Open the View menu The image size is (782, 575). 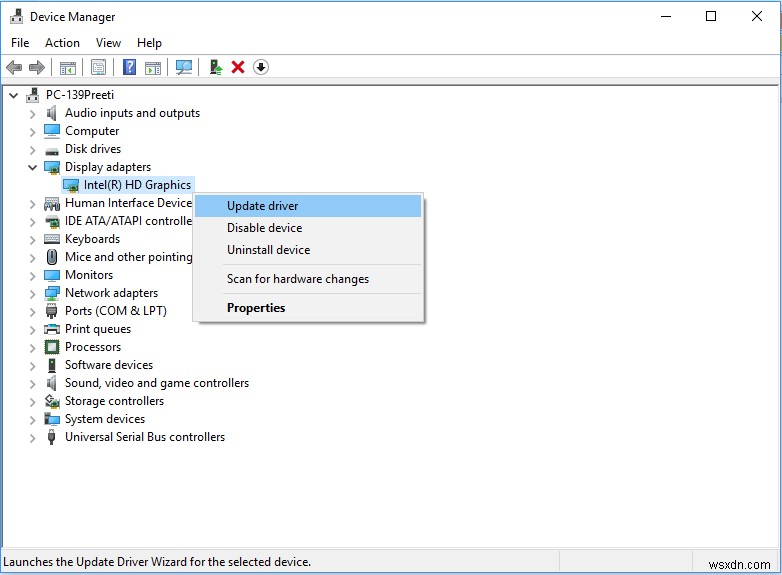tap(108, 43)
